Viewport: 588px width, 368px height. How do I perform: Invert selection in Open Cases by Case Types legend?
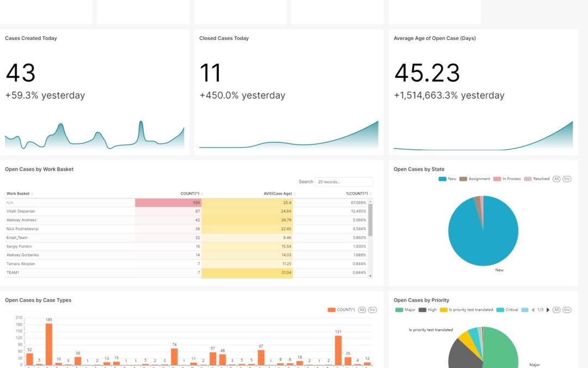[x=372, y=310]
